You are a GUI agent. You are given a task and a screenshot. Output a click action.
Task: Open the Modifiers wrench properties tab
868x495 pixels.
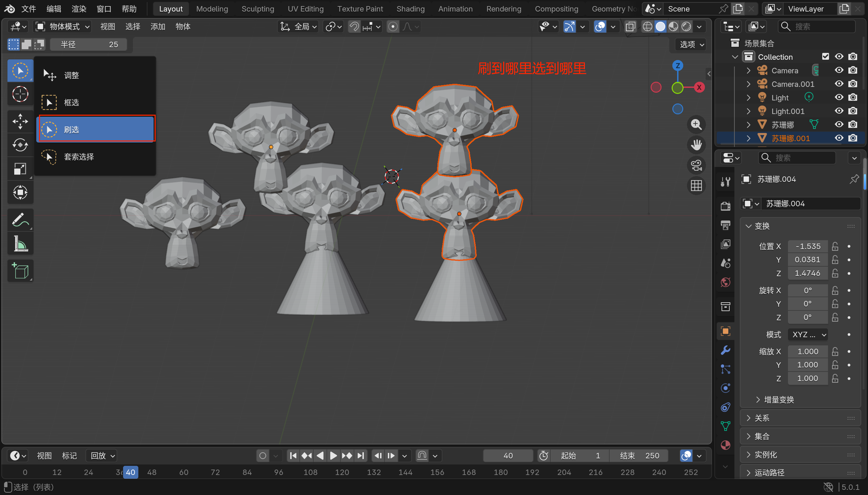[725, 350]
